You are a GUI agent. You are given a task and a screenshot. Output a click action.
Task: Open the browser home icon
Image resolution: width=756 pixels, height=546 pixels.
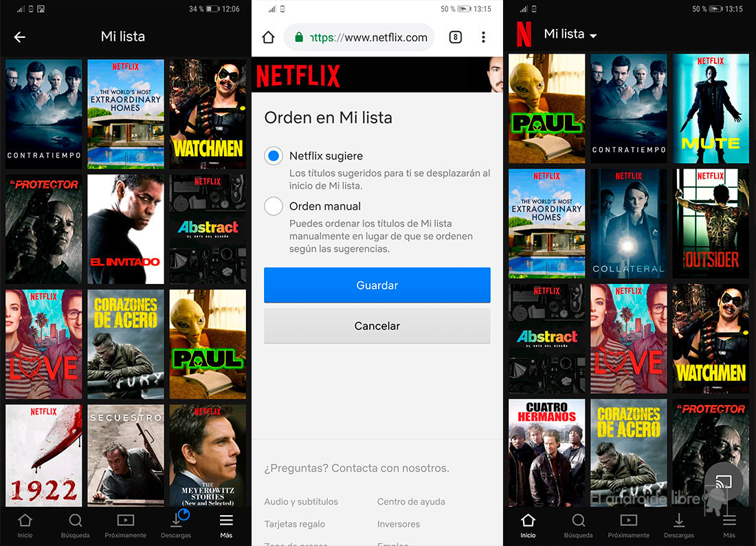pos(269,37)
